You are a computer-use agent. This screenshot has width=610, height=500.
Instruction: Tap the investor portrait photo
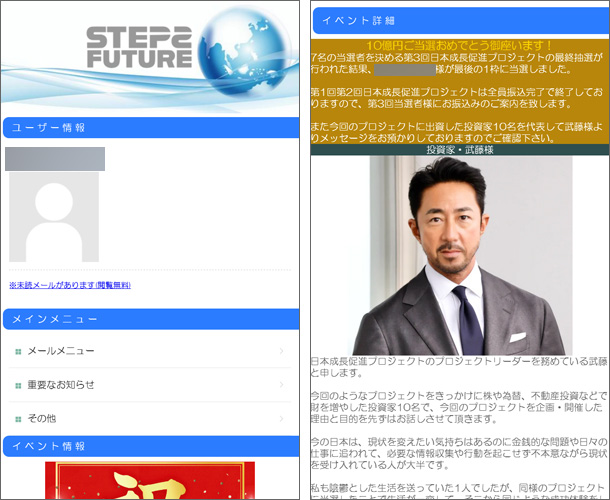(459, 255)
